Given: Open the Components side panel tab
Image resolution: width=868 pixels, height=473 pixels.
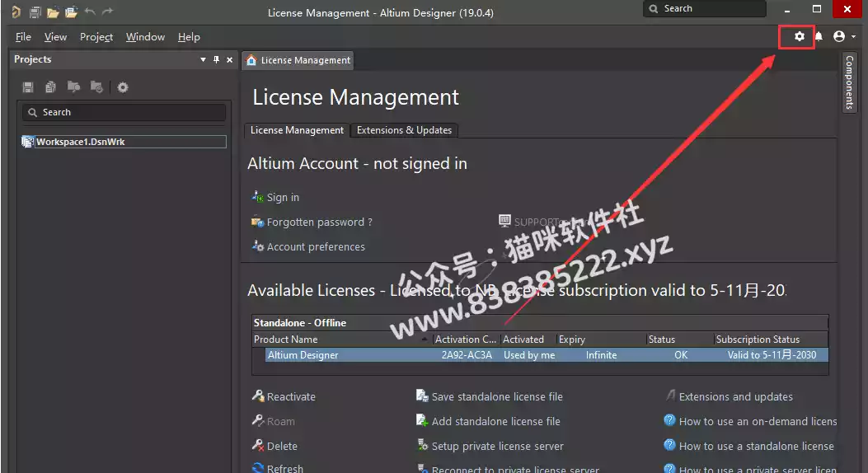Looking at the screenshot, I should point(849,82).
